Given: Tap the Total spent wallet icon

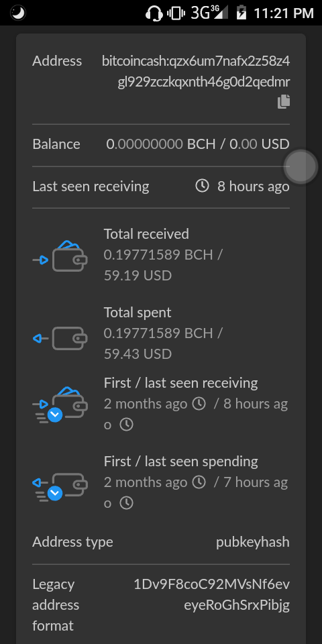Looking at the screenshot, I should point(60,338).
